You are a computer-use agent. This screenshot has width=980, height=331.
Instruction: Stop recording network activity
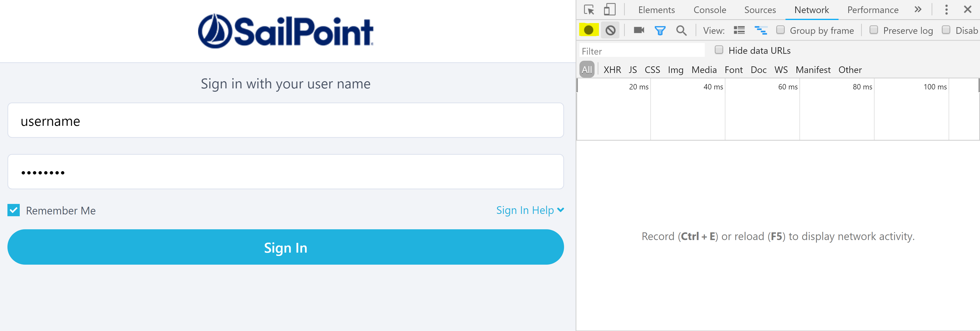589,30
